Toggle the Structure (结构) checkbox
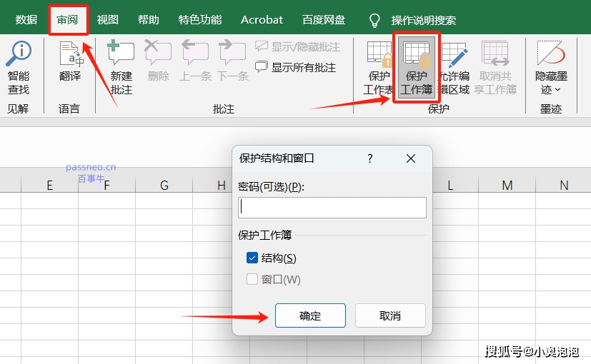Screen dimensions: 591x364 tap(252, 258)
